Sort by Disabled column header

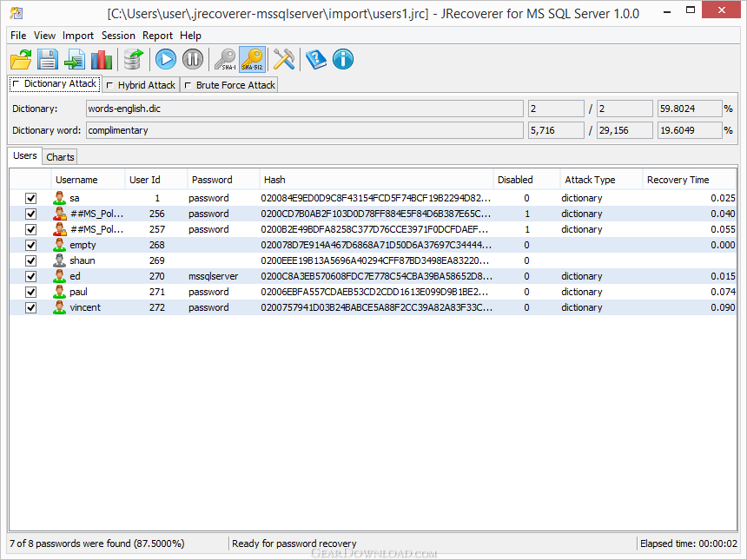click(526, 180)
